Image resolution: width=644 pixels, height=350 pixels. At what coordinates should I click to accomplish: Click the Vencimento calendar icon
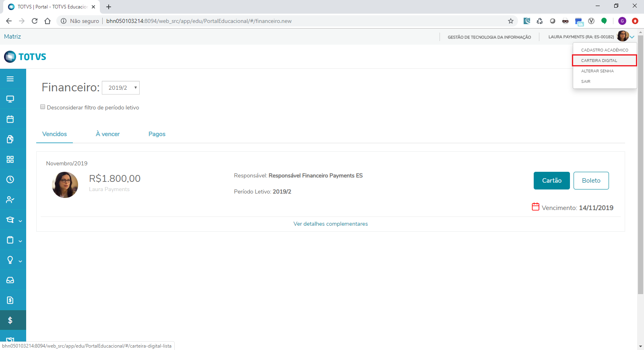(x=535, y=207)
